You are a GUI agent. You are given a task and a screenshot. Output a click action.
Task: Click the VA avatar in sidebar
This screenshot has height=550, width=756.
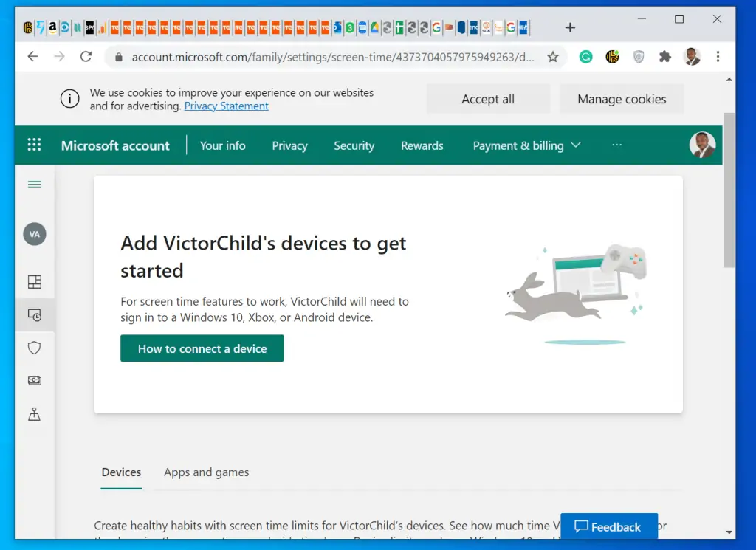pos(35,234)
